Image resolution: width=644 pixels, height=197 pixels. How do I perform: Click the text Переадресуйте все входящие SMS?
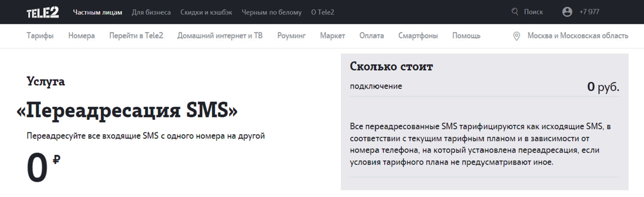coord(146,136)
